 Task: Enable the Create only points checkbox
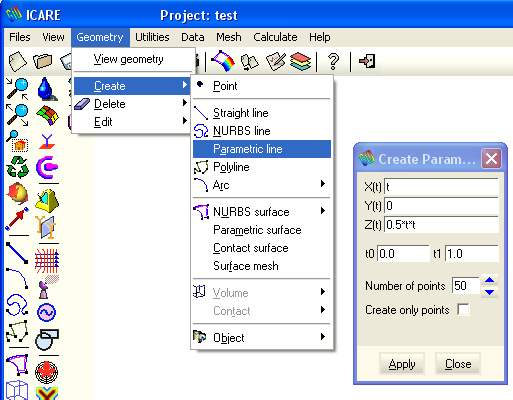point(463,310)
